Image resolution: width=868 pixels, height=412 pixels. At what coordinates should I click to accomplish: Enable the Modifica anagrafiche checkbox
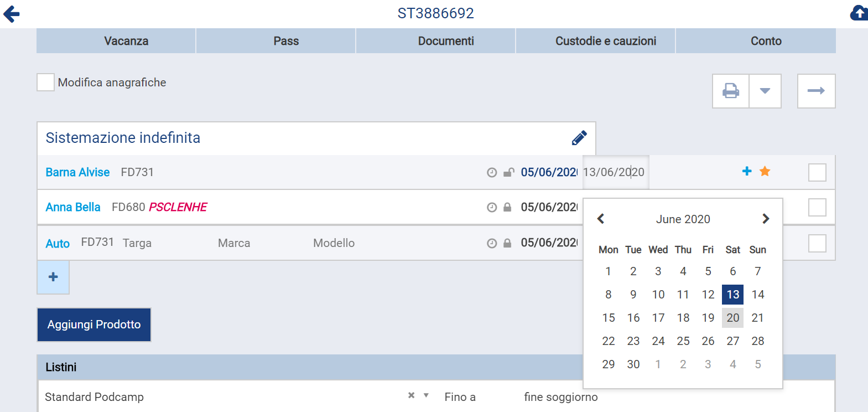coord(46,83)
